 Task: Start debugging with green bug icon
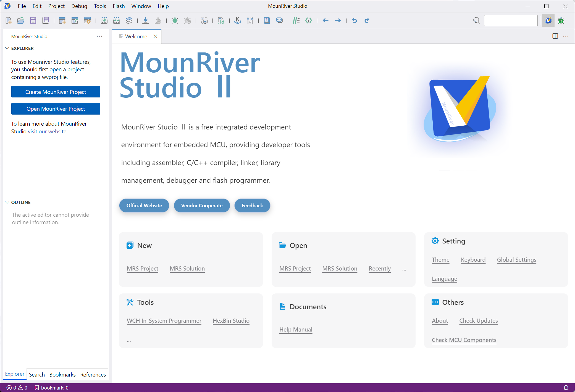(x=175, y=20)
